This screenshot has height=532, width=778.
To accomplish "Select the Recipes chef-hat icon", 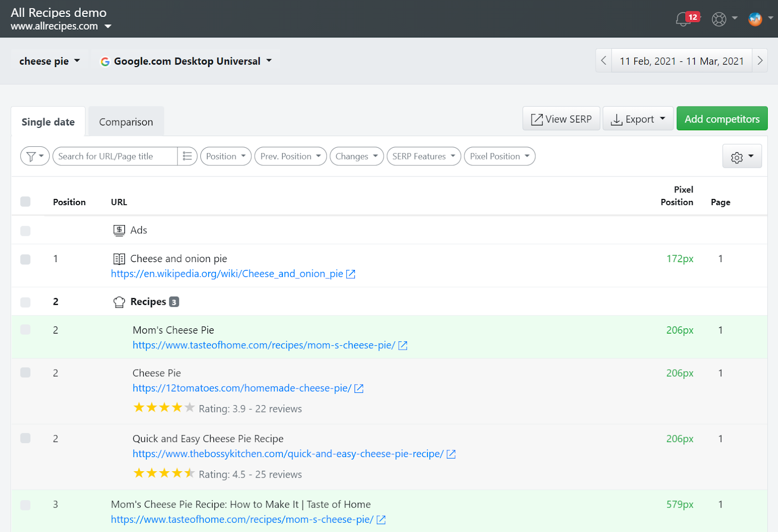I will pos(119,301).
